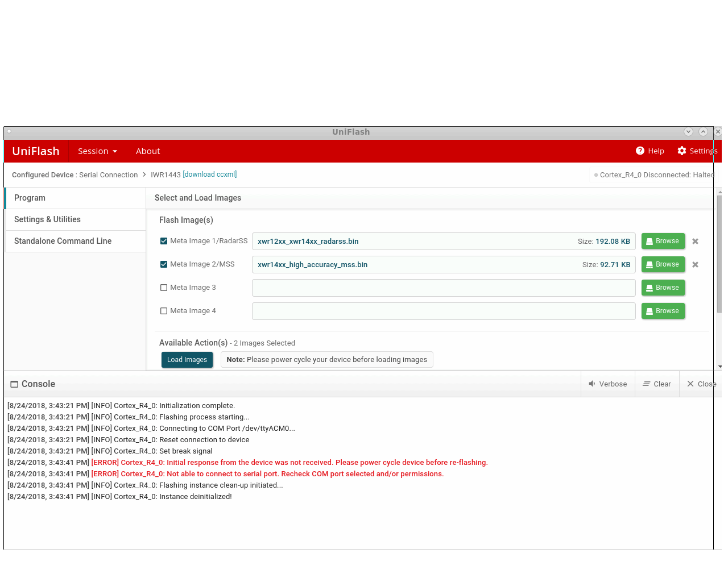
Task: Browse for Meta Image 2/MSS file
Action: click(x=663, y=264)
